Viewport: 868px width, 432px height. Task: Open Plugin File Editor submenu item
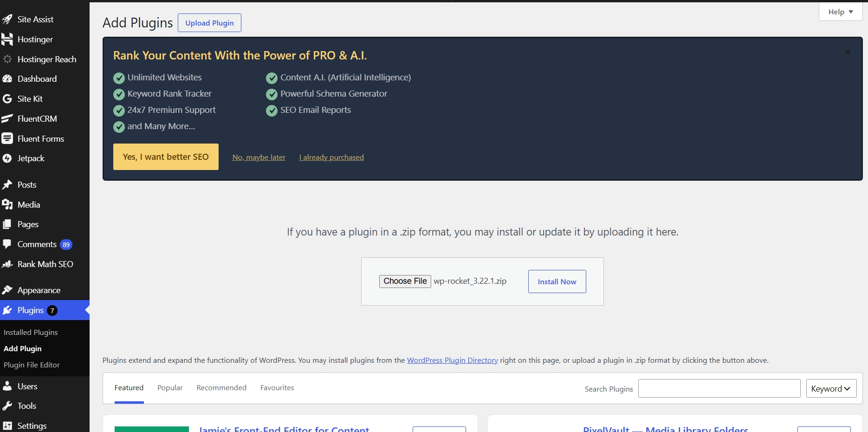(x=32, y=365)
